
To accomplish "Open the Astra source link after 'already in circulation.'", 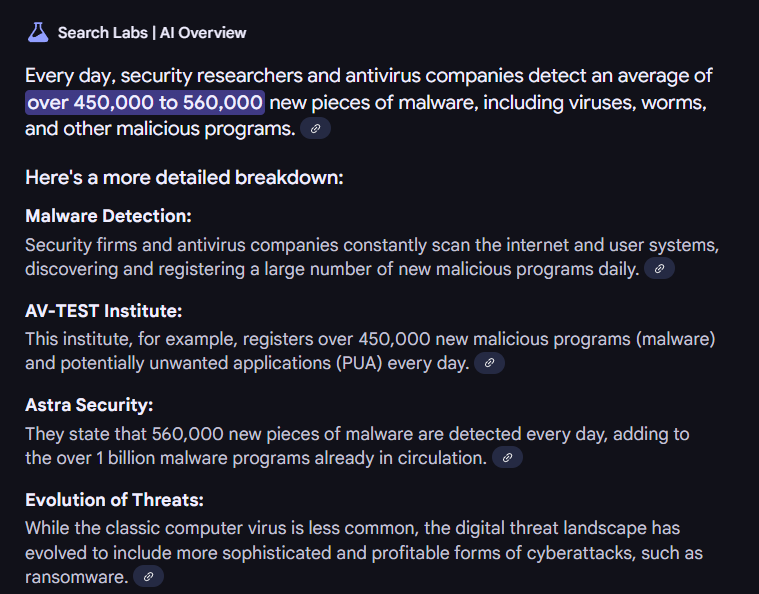I will click(507, 457).
